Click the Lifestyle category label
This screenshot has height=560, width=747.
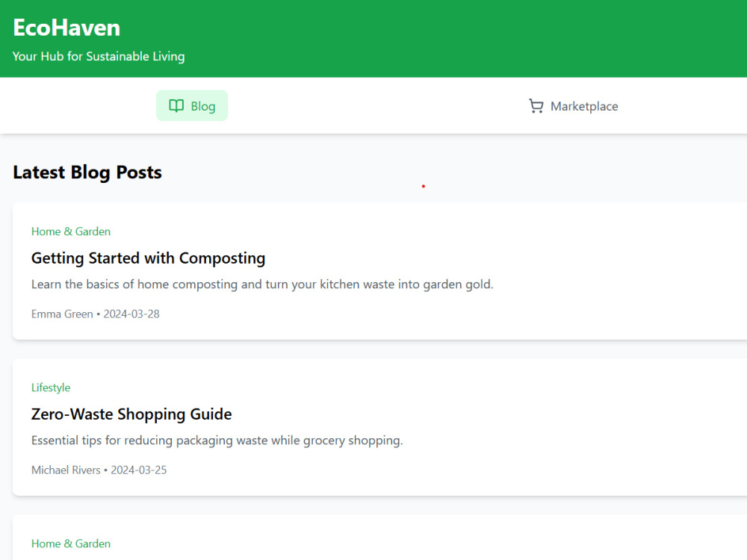click(51, 388)
